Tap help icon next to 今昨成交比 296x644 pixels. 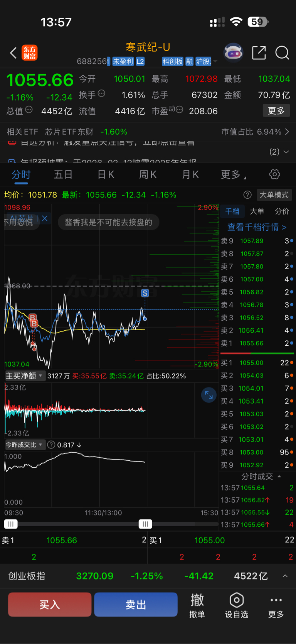[51, 445]
